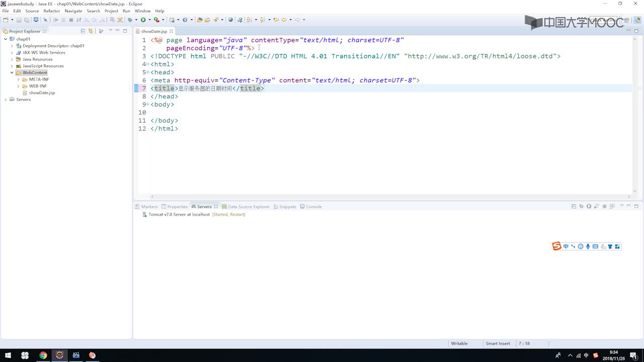Click the green Run toolbar button

click(x=143, y=20)
